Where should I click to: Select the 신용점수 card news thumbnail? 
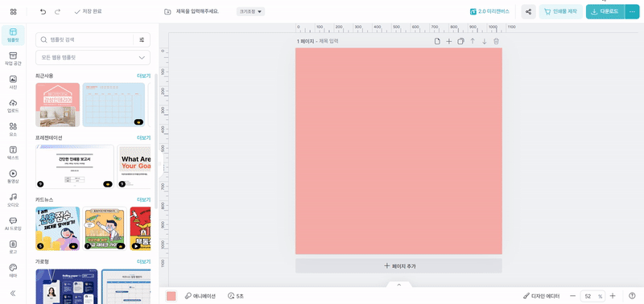[x=57, y=228]
